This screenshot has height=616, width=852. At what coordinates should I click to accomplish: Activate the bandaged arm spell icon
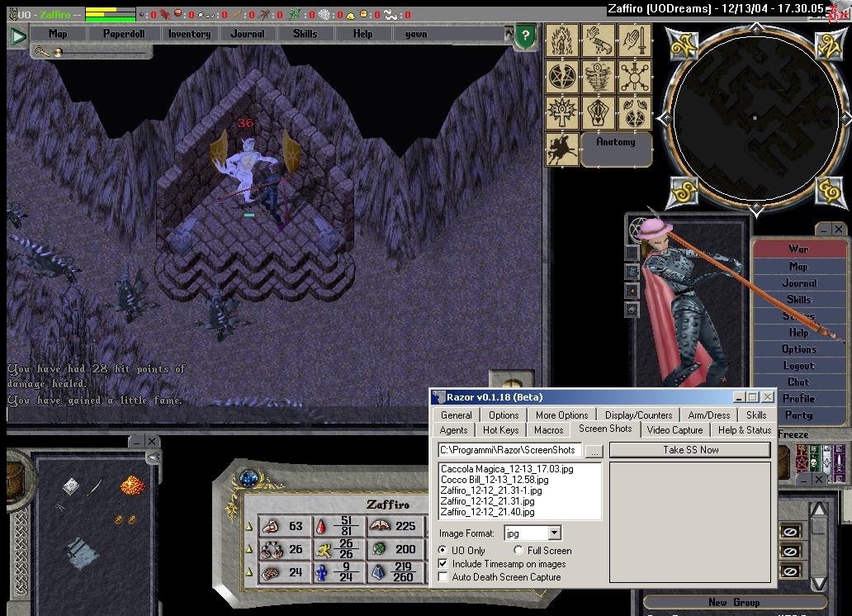tap(598, 40)
